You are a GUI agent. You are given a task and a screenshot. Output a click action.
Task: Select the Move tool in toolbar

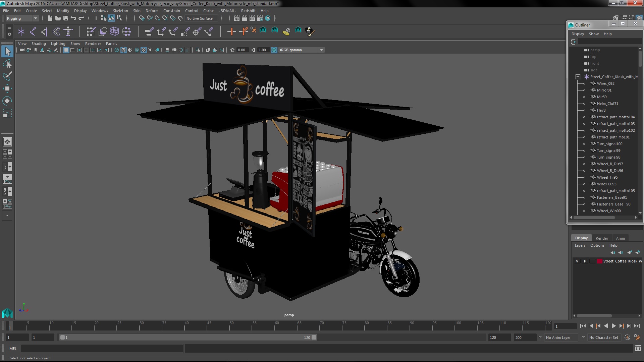(x=7, y=88)
